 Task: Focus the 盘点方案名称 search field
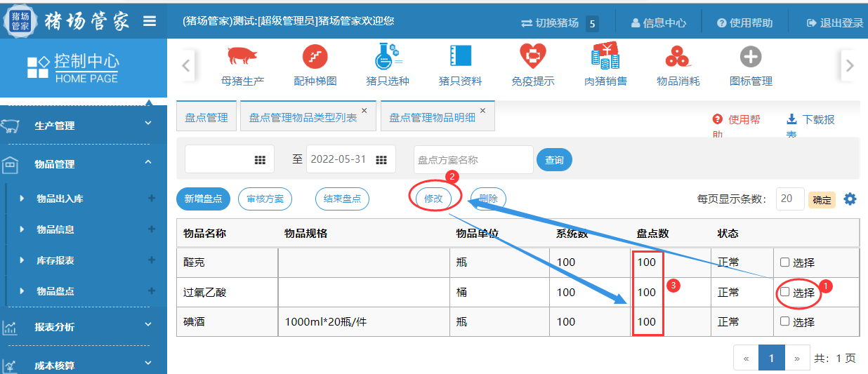[x=473, y=159]
